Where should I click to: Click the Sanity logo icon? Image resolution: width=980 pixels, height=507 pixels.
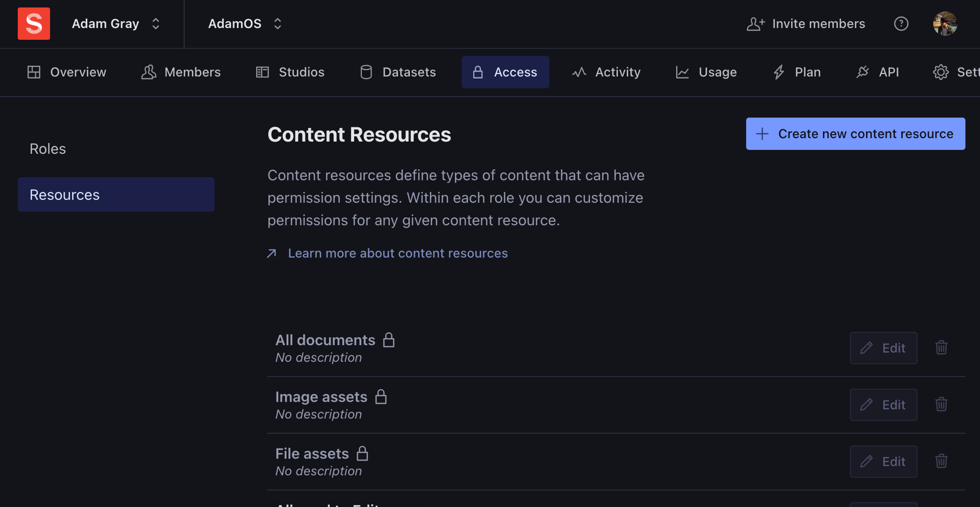33,23
